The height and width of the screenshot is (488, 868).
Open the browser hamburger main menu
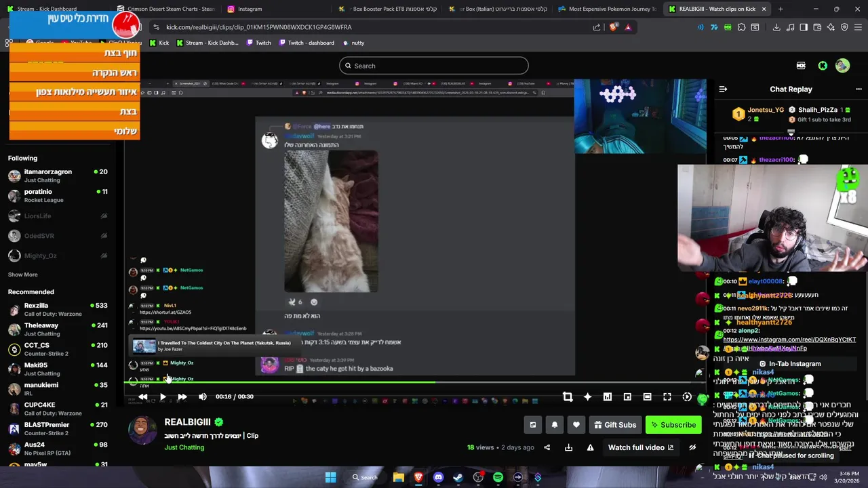tap(859, 27)
